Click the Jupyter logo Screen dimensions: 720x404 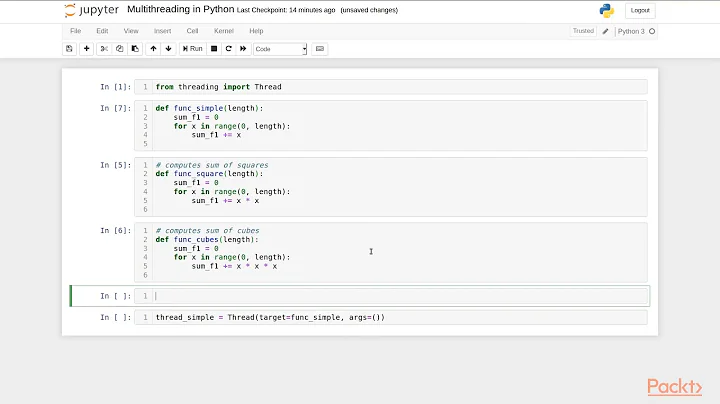tap(92, 10)
